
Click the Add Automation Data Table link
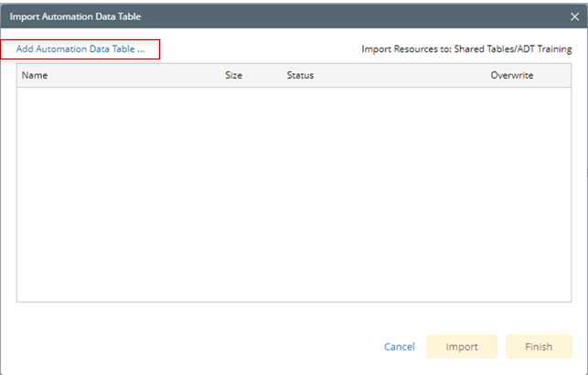pyautogui.click(x=80, y=49)
